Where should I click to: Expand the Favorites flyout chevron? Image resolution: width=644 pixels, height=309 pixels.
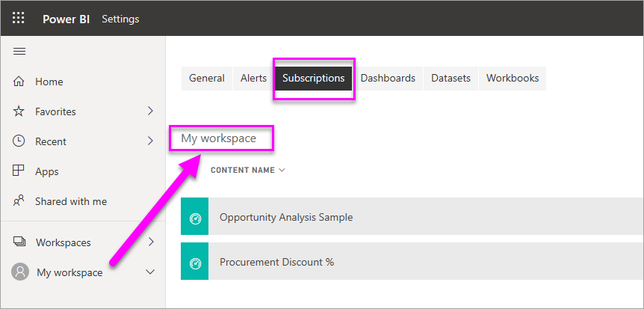pyautogui.click(x=150, y=111)
